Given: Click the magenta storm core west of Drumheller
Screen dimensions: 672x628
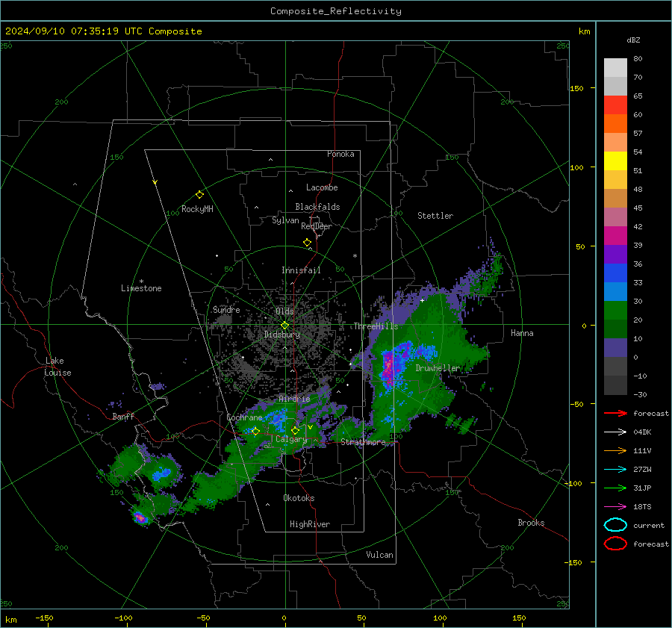Looking at the screenshot, I should (x=388, y=368).
